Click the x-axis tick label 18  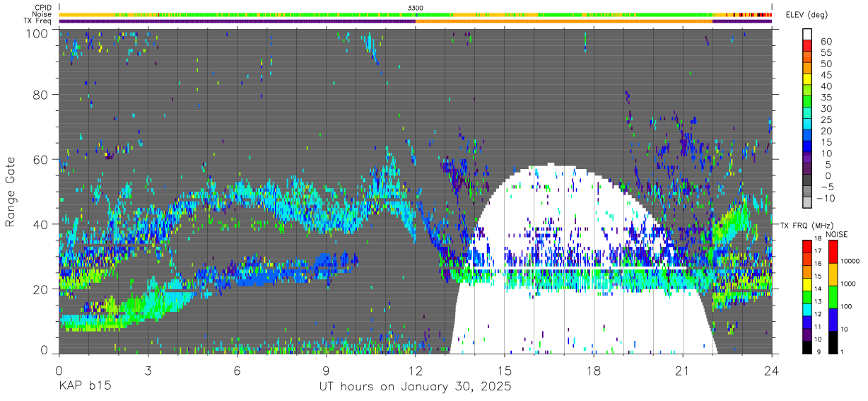coord(594,370)
